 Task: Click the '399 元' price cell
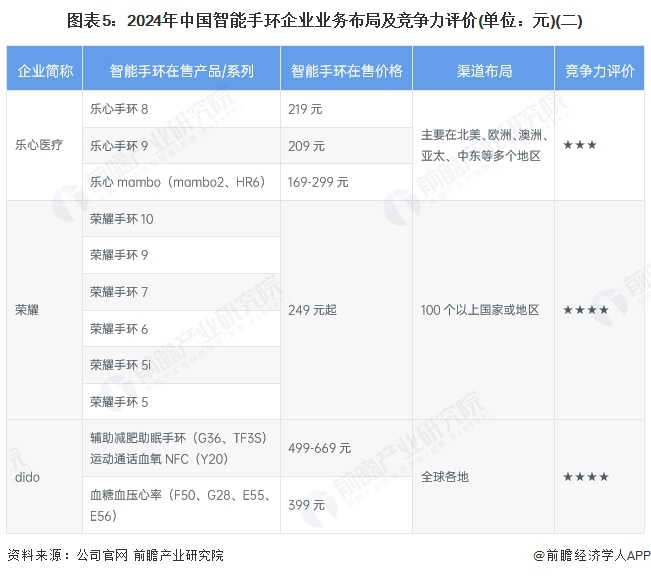347,505
